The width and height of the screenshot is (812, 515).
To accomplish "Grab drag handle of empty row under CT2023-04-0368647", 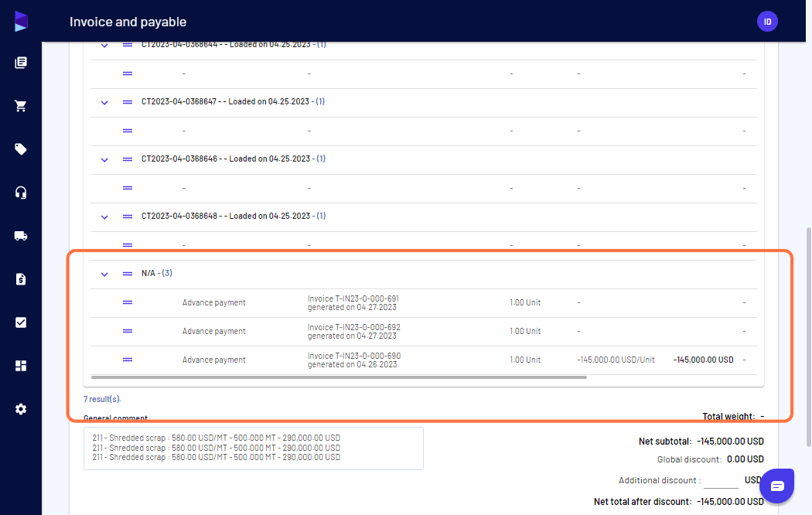I will click(128, 131).
